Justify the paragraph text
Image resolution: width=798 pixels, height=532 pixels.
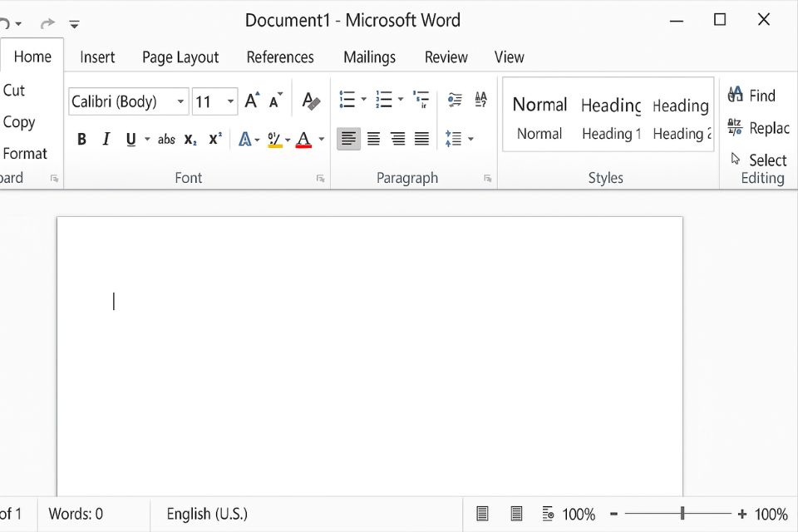[x=422, y=139]
